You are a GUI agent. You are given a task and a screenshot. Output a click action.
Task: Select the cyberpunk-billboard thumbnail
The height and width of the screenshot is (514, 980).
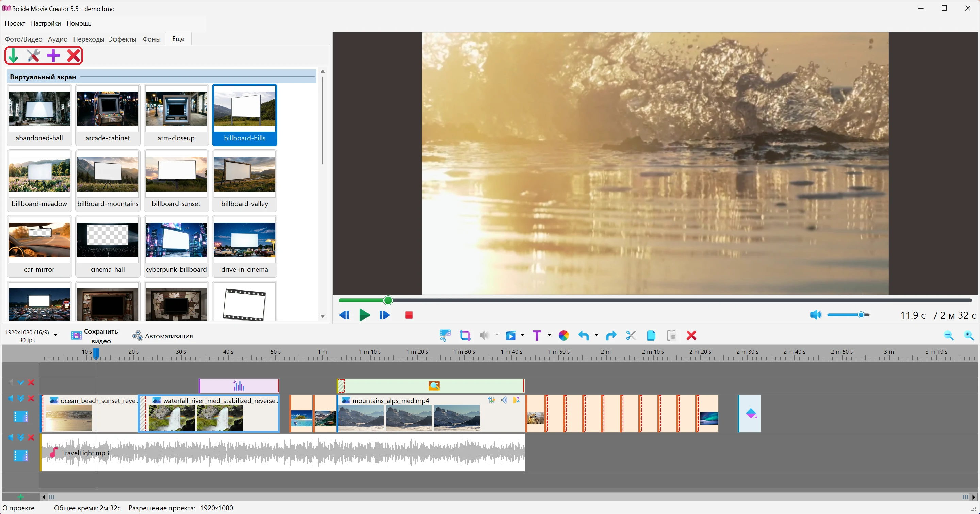tap(176, 246)
